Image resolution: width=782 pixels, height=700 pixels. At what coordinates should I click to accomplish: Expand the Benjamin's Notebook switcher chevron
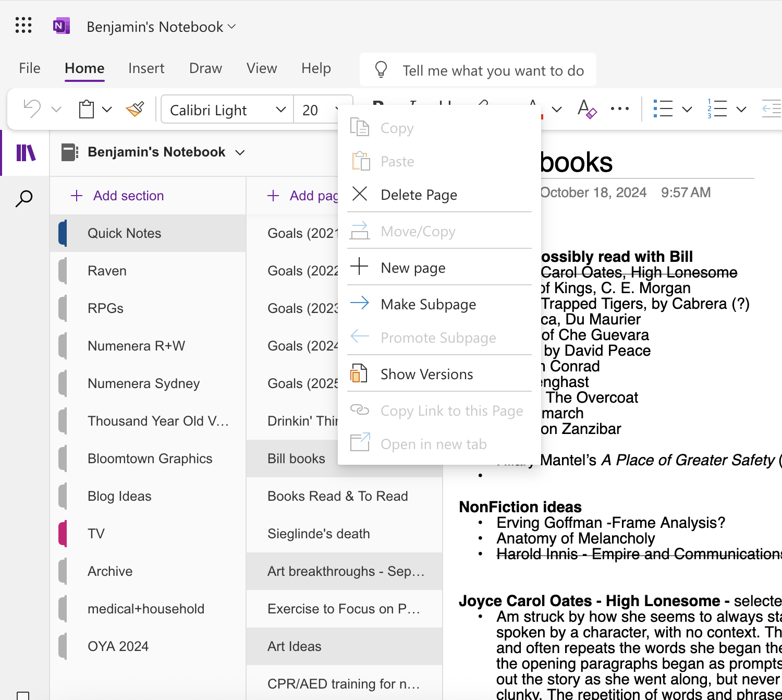(240, 152)
